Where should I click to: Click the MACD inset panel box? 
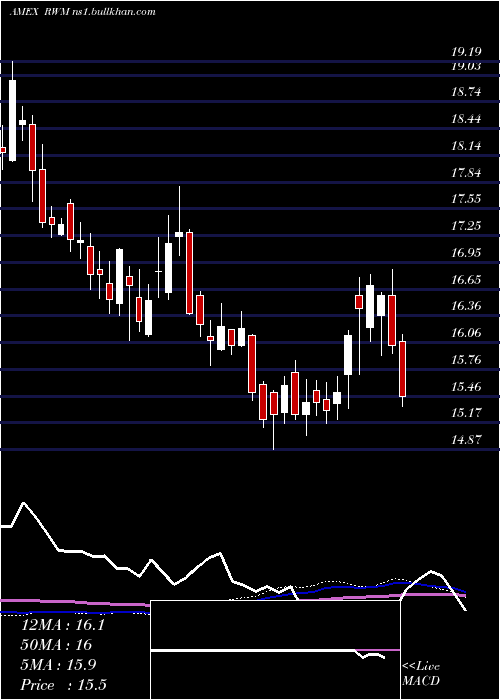[x=275, y=650]
